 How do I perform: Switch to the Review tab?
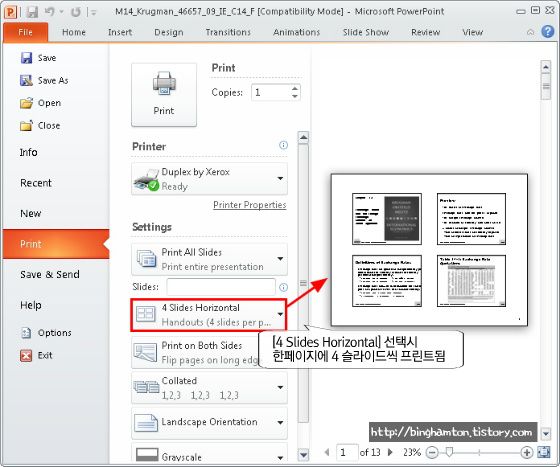tap(425, 32)
